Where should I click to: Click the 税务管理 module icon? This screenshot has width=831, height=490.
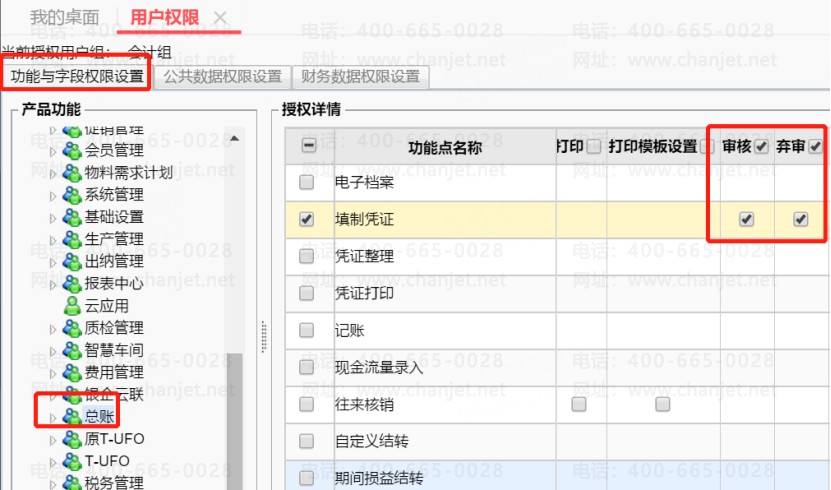pyautogui.click(x=72, y=483)
